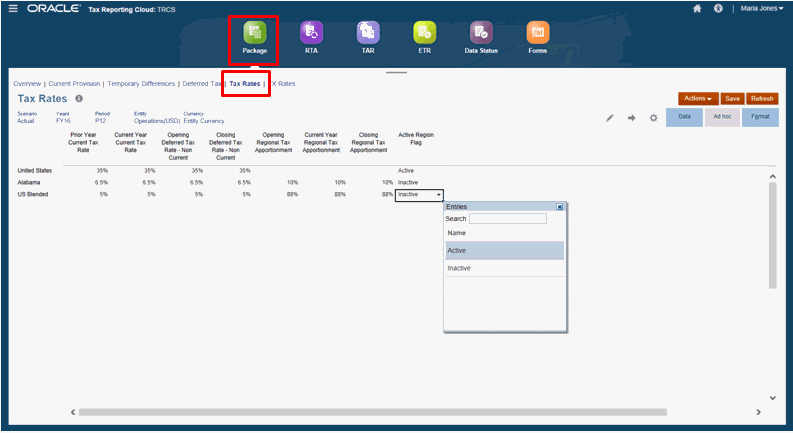
Task: Click the Entries Search input field
Action: [508, 219]
